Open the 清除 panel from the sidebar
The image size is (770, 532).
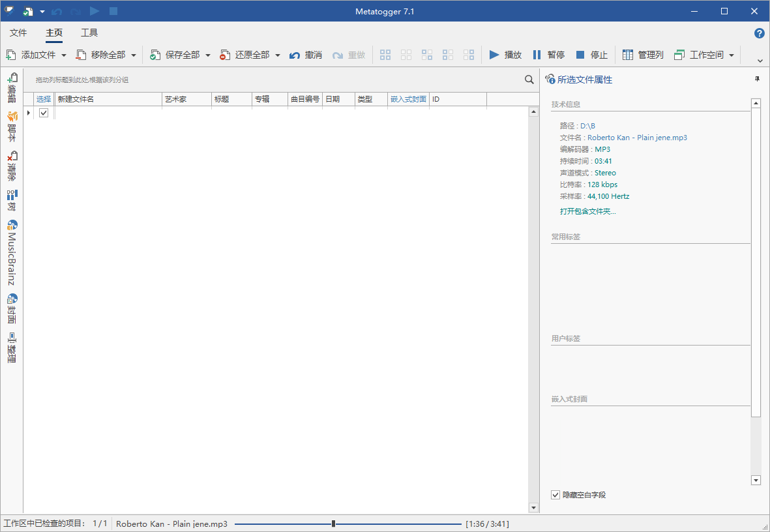[x=12, y=165]
